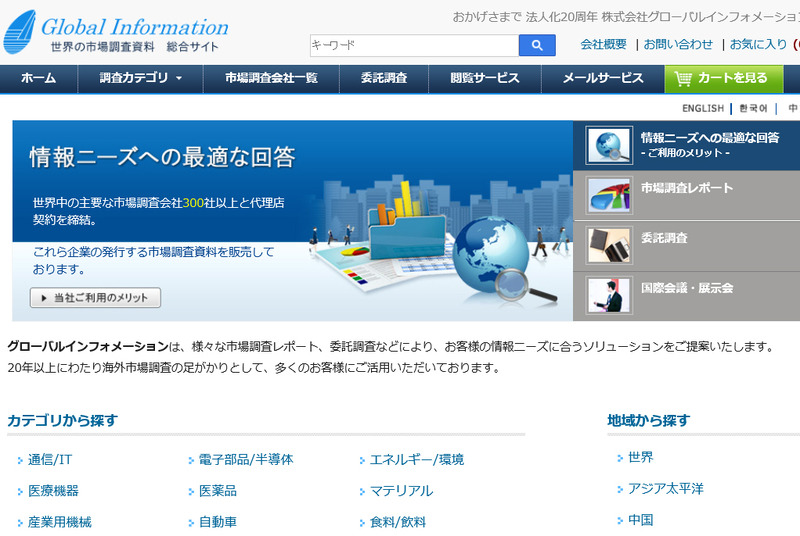This screenshot has width=800, height=536.
Task: Click the 当社ご利用のメリット button
Action: pos(95,298)
